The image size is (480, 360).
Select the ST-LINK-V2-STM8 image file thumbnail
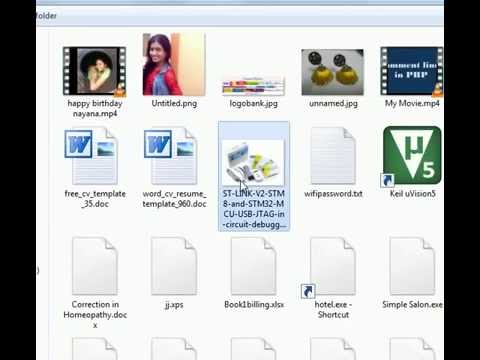pyautogui.click(x=253, y=162)
